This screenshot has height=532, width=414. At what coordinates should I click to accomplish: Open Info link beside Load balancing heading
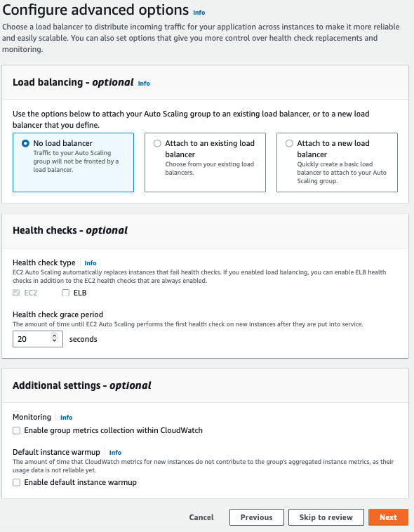pyautogui.click(x=144, y=84)
